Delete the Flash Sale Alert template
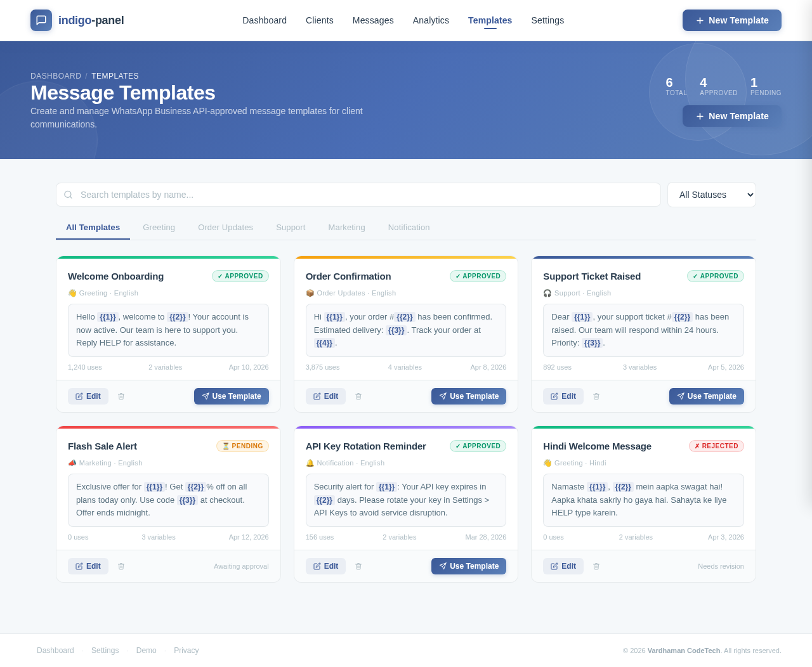The image size is (812, 667). tap(121, 566)
